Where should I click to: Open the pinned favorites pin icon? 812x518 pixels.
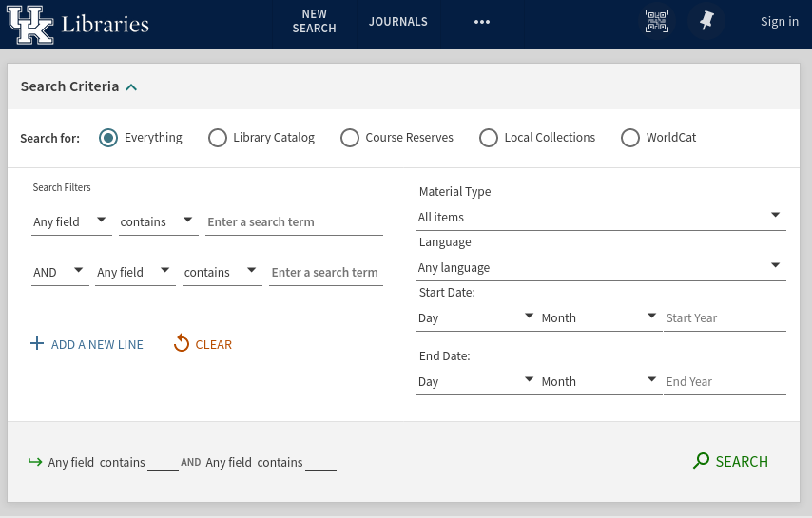coord(706,21)
